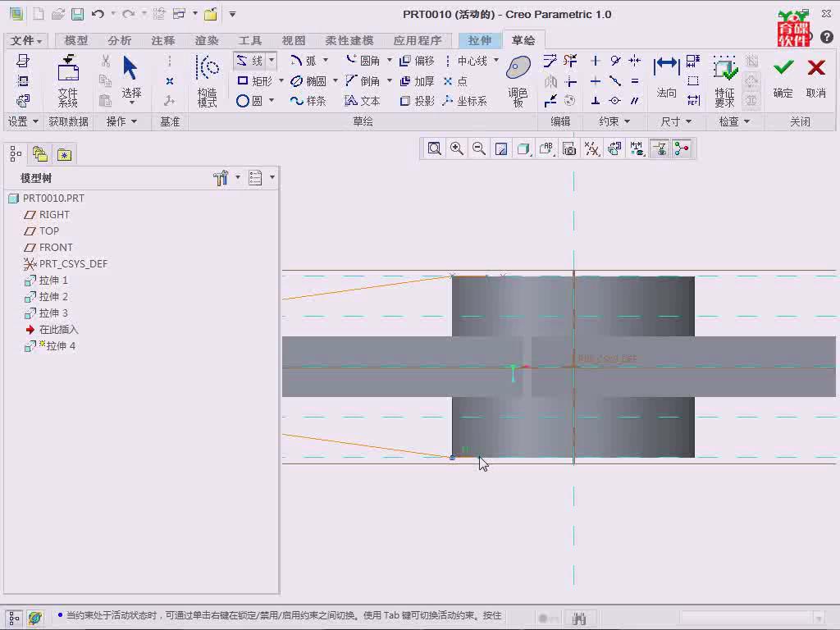Select feature 拉伸 3 in model tree

(46, 313)
